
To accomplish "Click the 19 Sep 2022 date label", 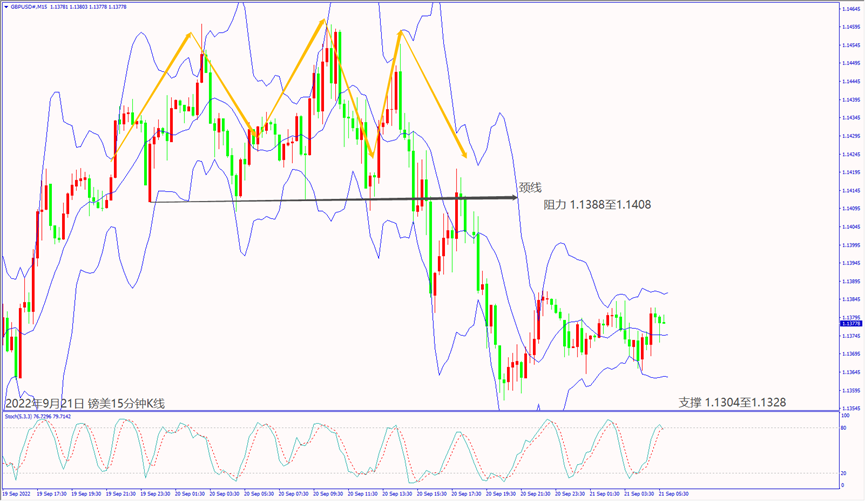I will (x=18, y=494).
